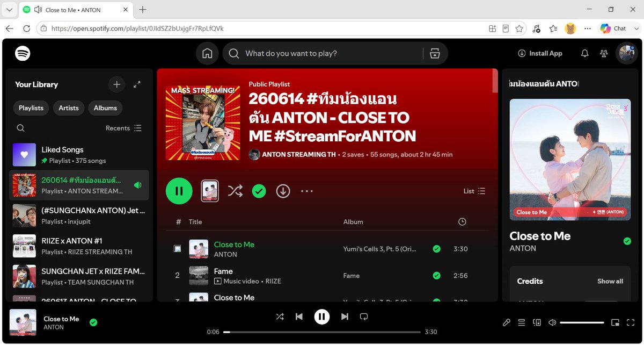Mute the volume speaker icon

pyautogui.click(x=552, y=322)
